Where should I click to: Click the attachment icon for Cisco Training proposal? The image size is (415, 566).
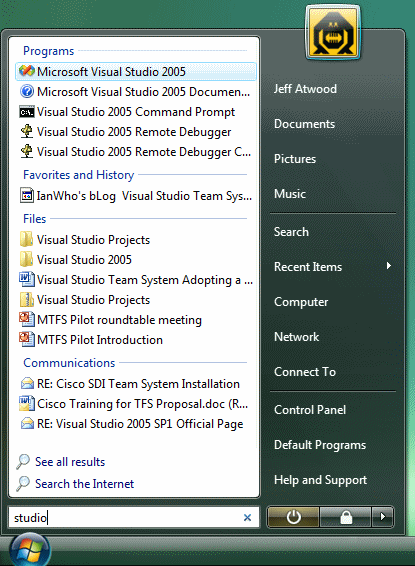coord(27,404)
